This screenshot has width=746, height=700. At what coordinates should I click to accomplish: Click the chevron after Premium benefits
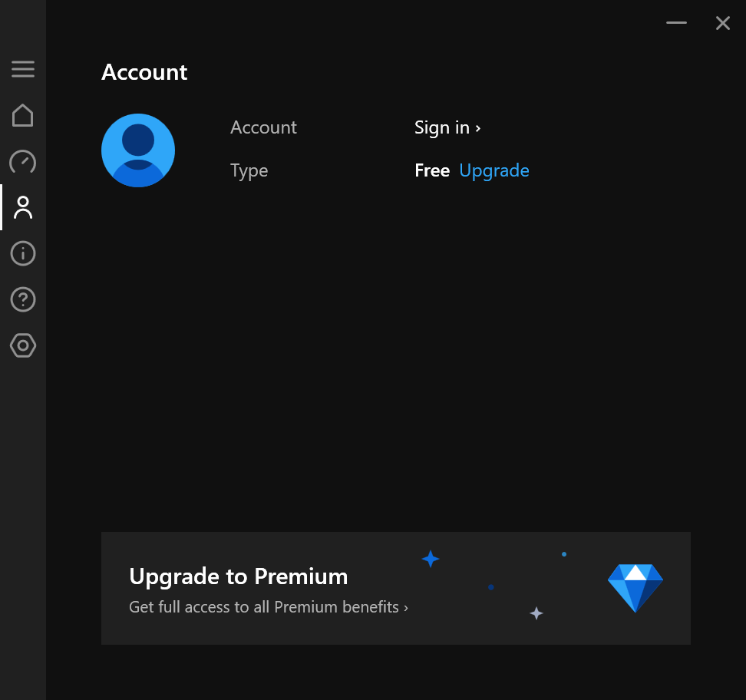coord(405,606)
